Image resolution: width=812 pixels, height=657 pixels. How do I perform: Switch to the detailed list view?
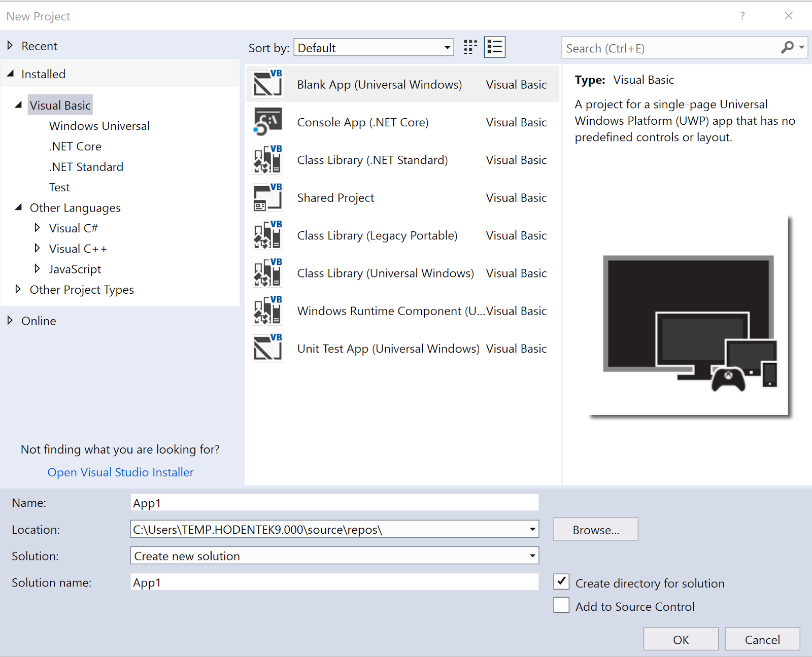click(x=494, y=47)
